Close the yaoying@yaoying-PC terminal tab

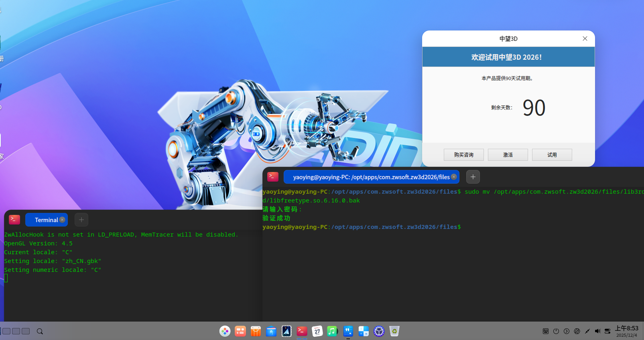(x=454, y=177)
